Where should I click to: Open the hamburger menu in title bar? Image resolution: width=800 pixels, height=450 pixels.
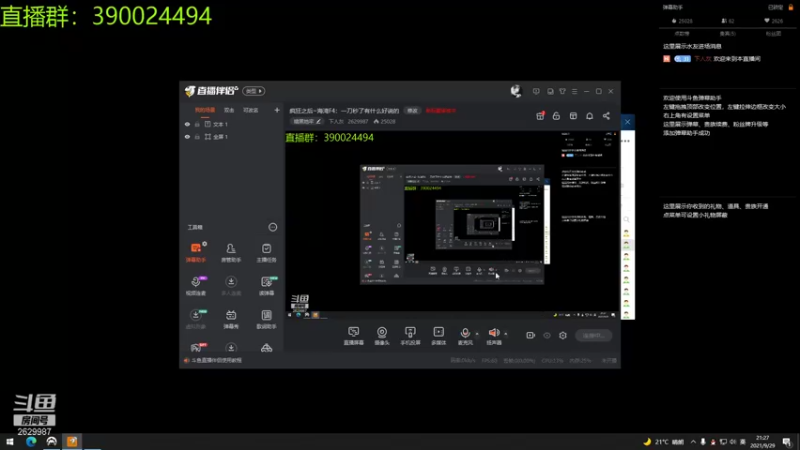[574, 91]
